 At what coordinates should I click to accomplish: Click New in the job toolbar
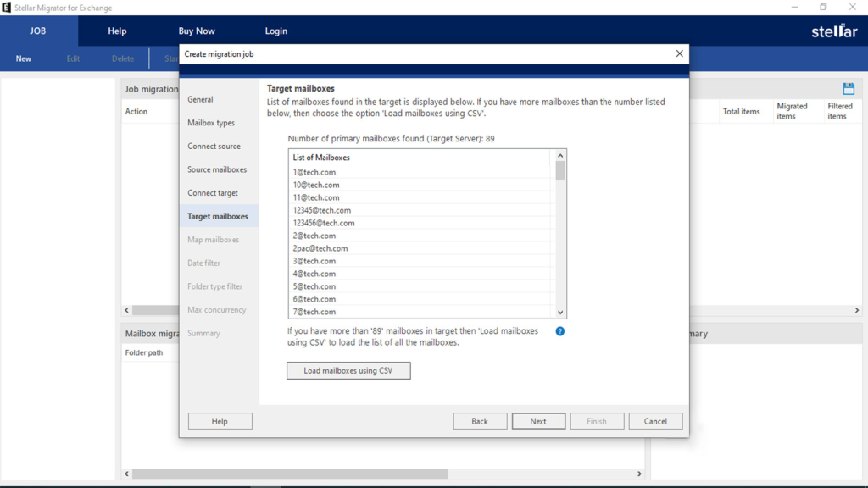click(24, 59)
